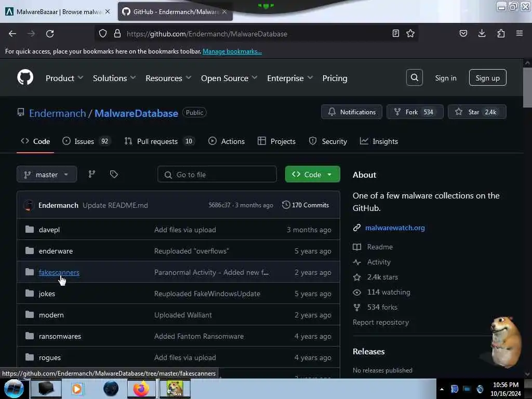Click the browser Back arrow
The width and height of the screenshot is (532, 399).
[x=12, y=34]
